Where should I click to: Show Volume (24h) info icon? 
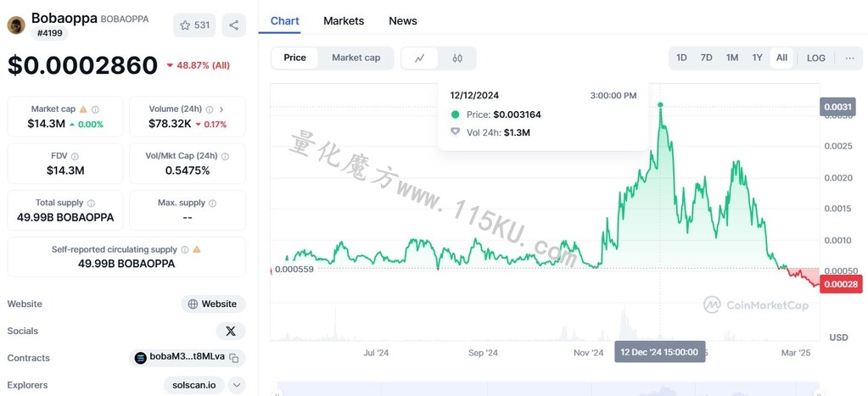(x=210, y=109)
